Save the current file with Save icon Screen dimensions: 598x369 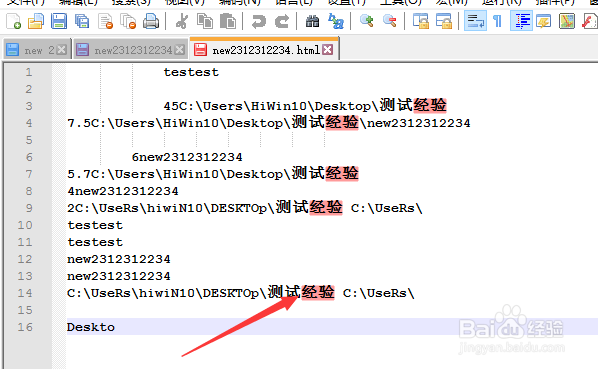(x=59, y=21)
